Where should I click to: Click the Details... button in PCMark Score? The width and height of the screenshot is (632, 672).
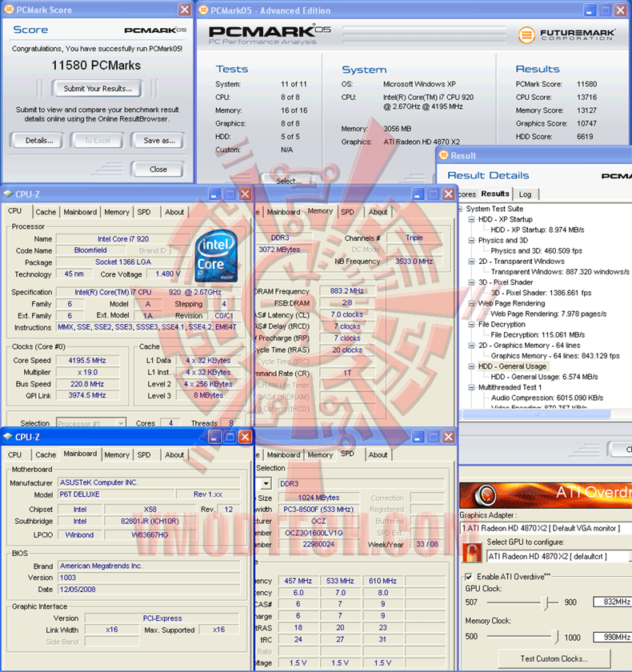coord(38,141)
